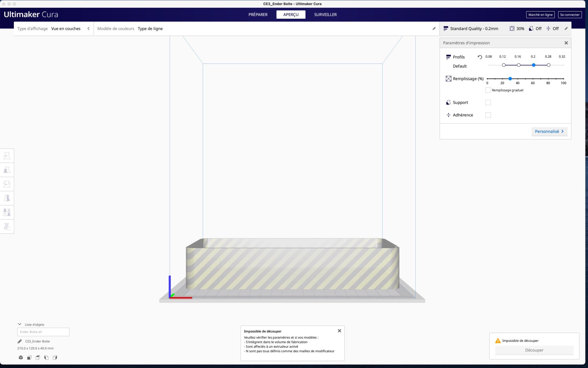Click the pencil icon next to print settings summary
The image size is (588, 368).
566,28
